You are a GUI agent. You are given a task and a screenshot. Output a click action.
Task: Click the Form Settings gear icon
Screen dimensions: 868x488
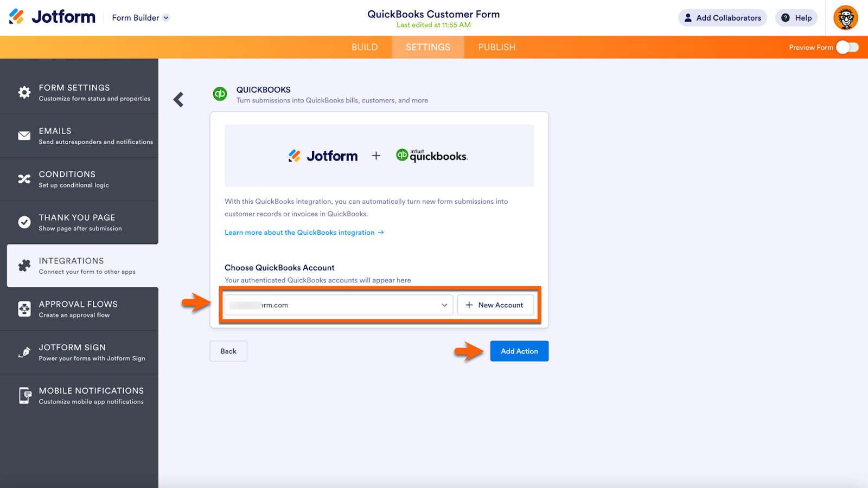pos(24,92)
